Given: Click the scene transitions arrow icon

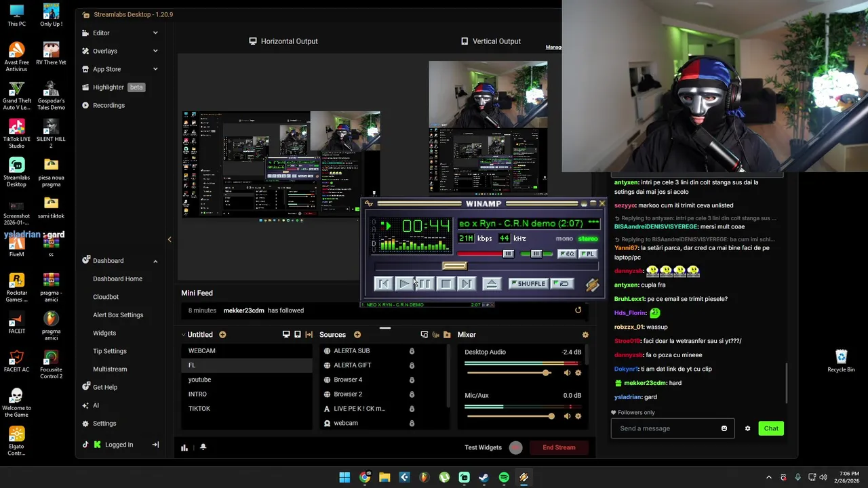Looking at the screenshot, I should click(309, 335).
